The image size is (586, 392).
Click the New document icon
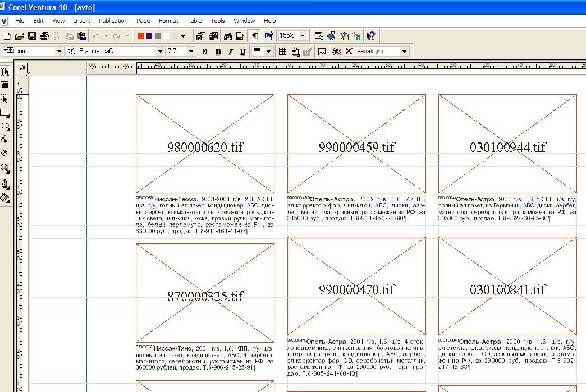pyautogui.click(x=7, y=36)
